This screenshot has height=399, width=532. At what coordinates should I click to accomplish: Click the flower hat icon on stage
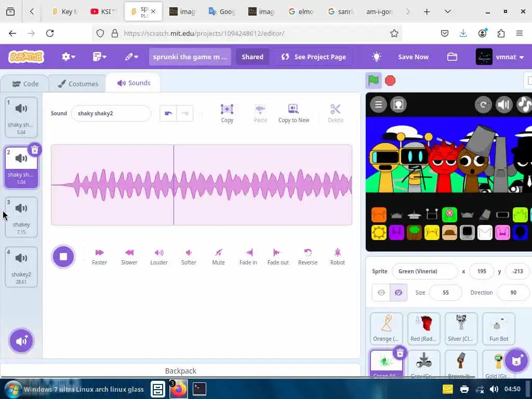point(449,215)
